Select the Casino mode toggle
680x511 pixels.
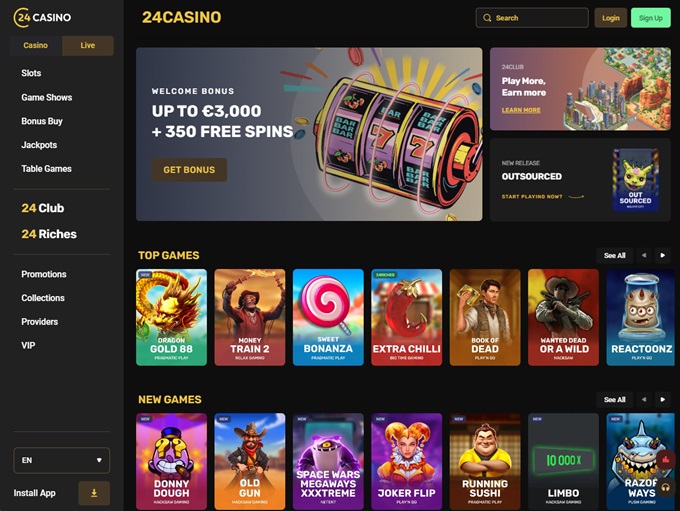[x=36, y=46]
